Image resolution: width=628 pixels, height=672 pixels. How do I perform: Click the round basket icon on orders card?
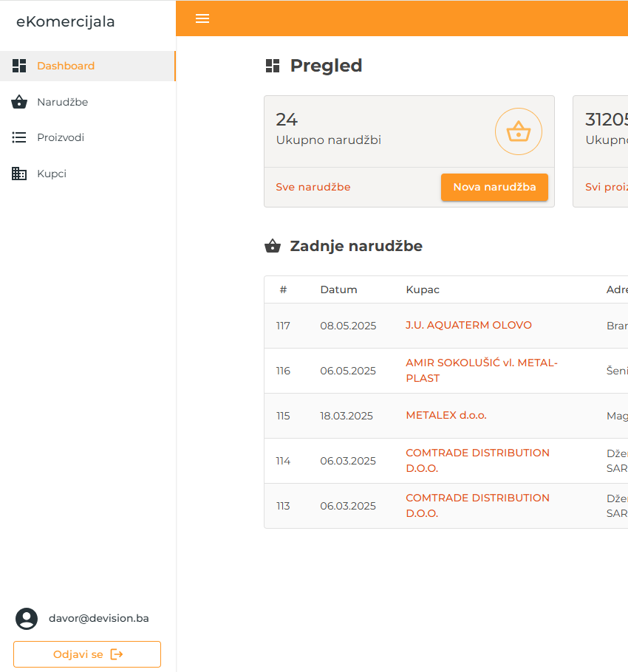[518, 131]
